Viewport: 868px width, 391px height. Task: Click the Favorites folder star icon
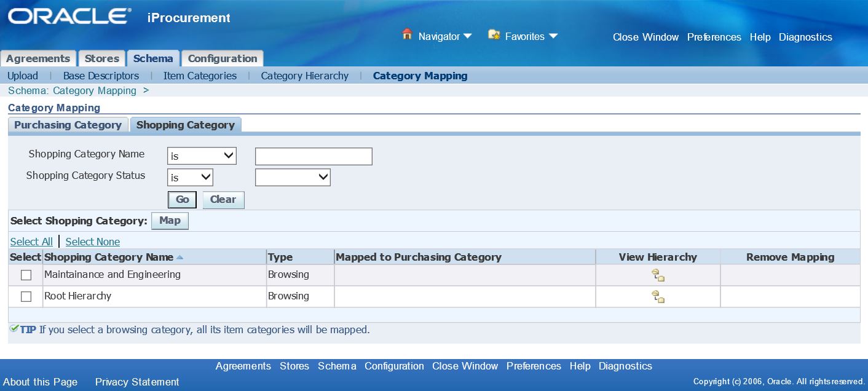click(x=494, y=35)
